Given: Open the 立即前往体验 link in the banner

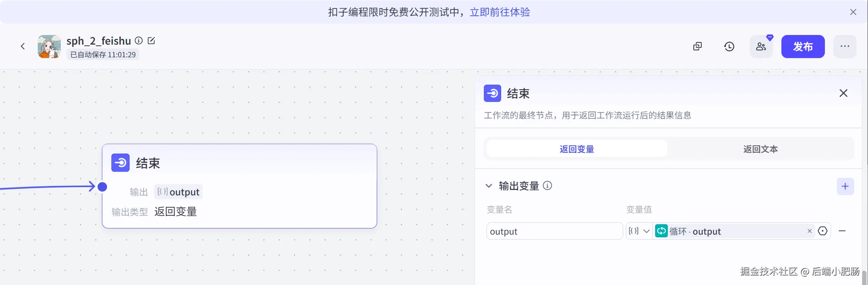Looking at the screenshot, I should click(500, 12).
